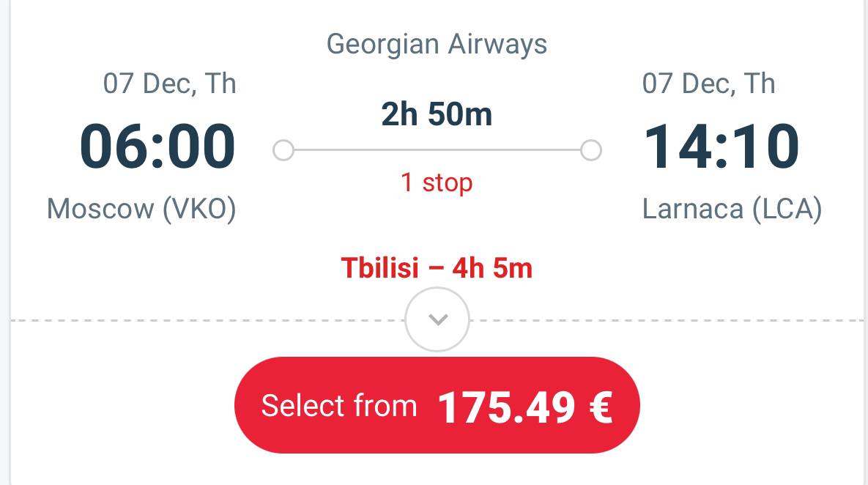The height and width of the screenshot is (485, 868).
Task: Click the dashed divider left of the chevron
Action: pyautogui.click(x=205, y=320)
